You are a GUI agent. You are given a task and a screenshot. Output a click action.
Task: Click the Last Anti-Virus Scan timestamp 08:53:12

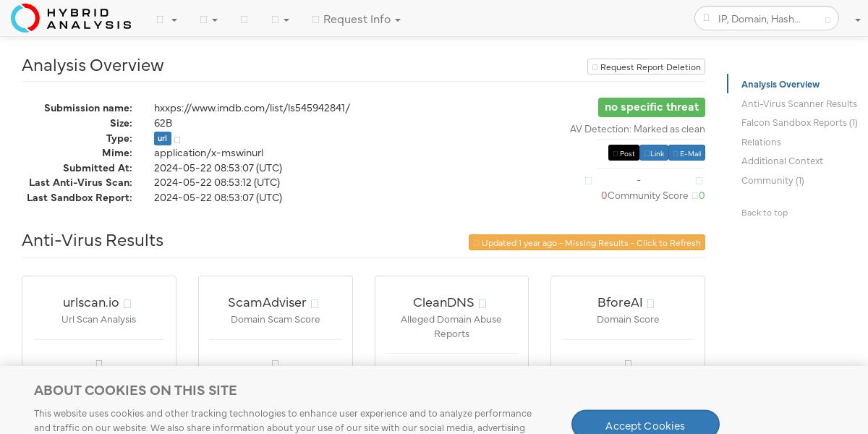coord(218,183)
